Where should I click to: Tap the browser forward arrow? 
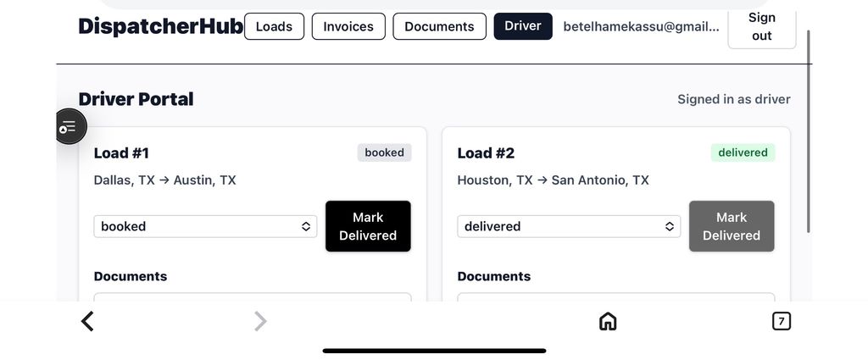[260, 321]
